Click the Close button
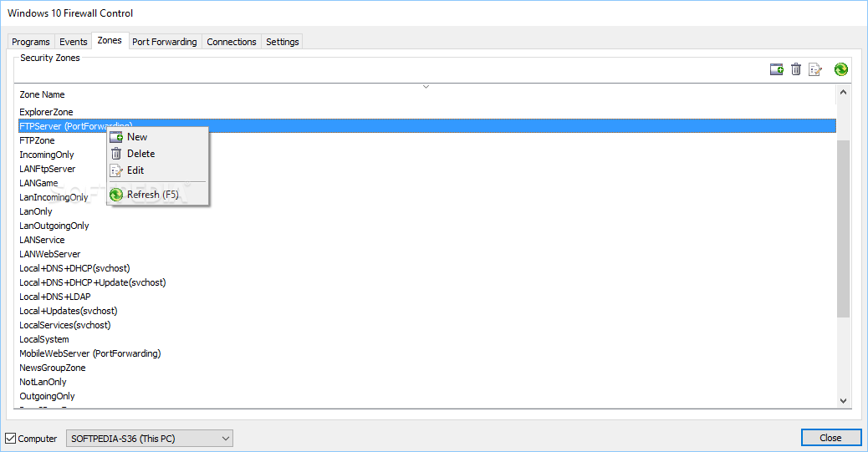The image size is (868, 452). [x=831, y=438]
